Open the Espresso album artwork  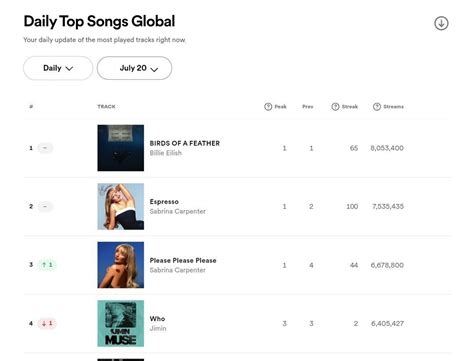(121, 206)
